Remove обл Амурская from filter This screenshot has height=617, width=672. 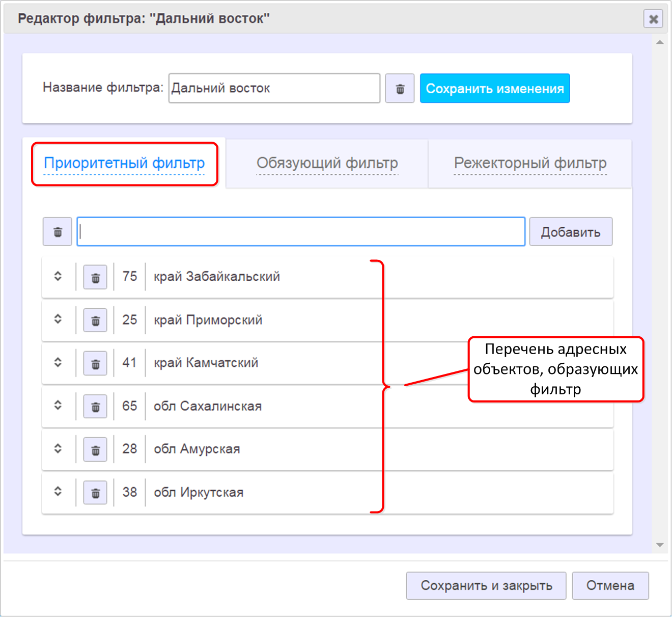pyautogui.click(x=95, y=449)
